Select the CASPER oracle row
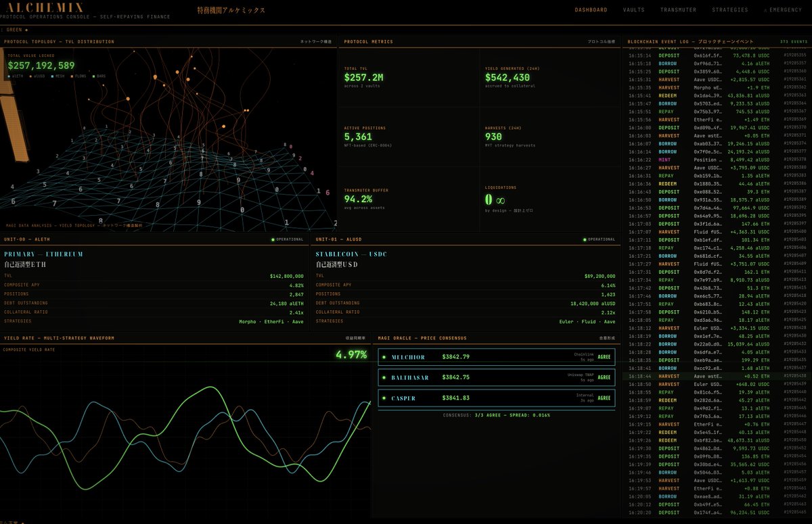The image size is (812, 524). click(497, 398)
